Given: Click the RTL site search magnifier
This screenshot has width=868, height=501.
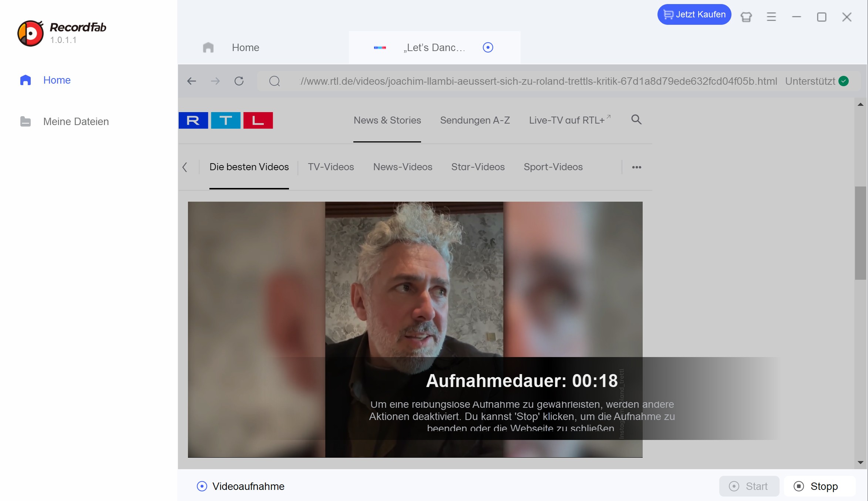Looking at the screenshot, I should [636, 120].
